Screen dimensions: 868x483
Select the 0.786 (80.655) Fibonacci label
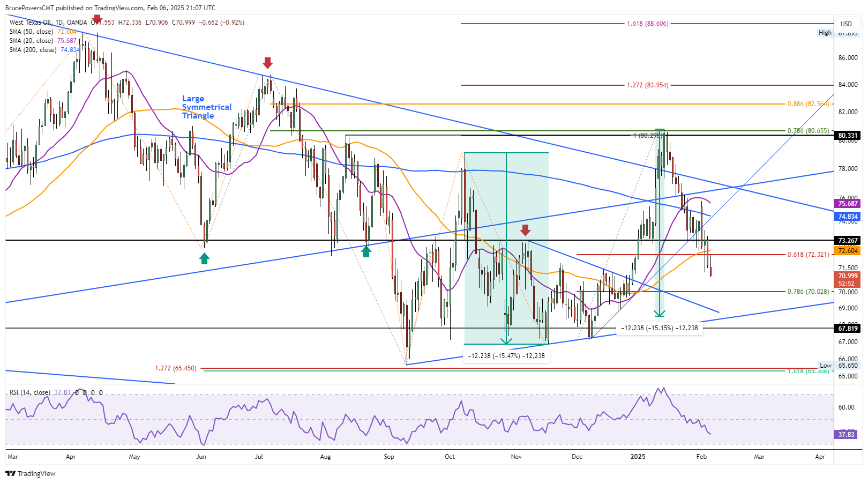click(808, 131)
